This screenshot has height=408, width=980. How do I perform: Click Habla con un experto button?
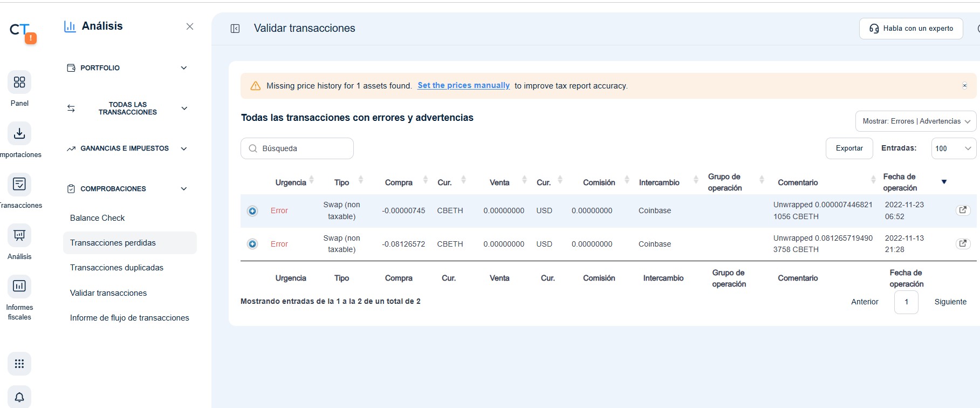[911, 29]
